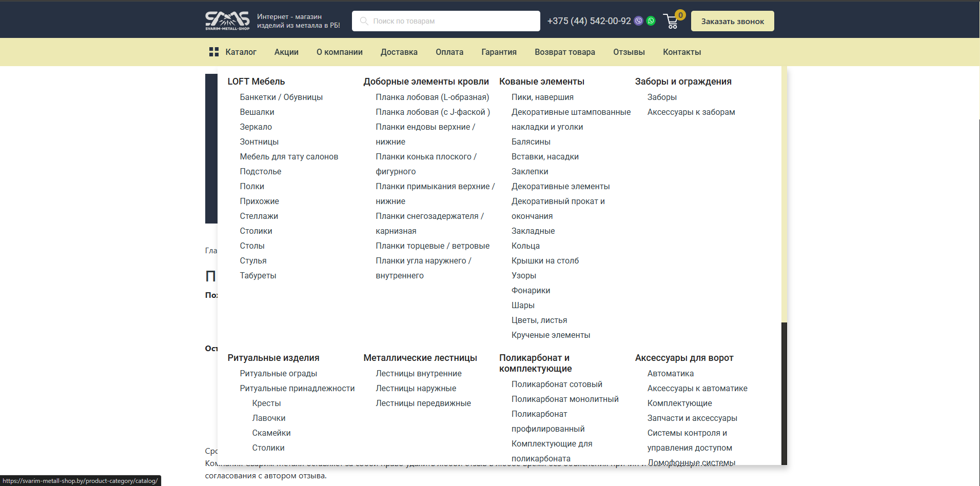Viewport: 980px width, 486px height.
Task: Click the search magnifier icon
Action: (x=364, y=21)
